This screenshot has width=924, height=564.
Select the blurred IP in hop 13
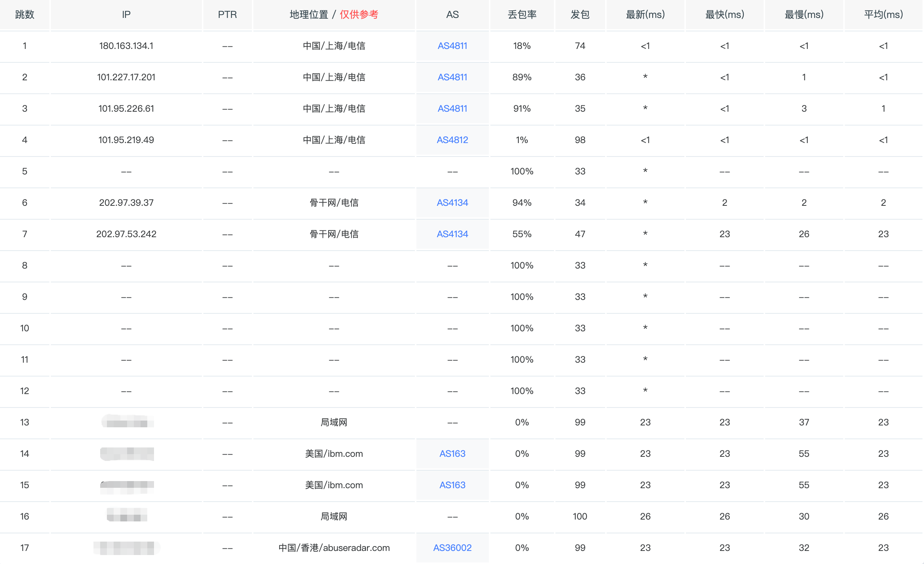127,422
